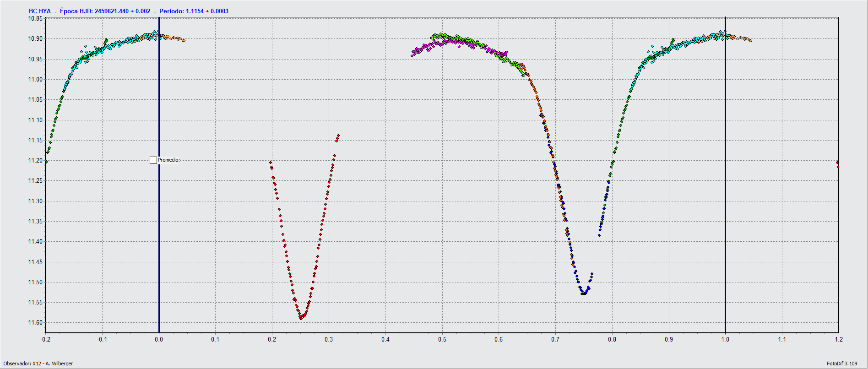The height and width of the screenshot is (369, 868).
Task: Click the 11.20 magnitude axis label
Action: (x=35, y=161)
